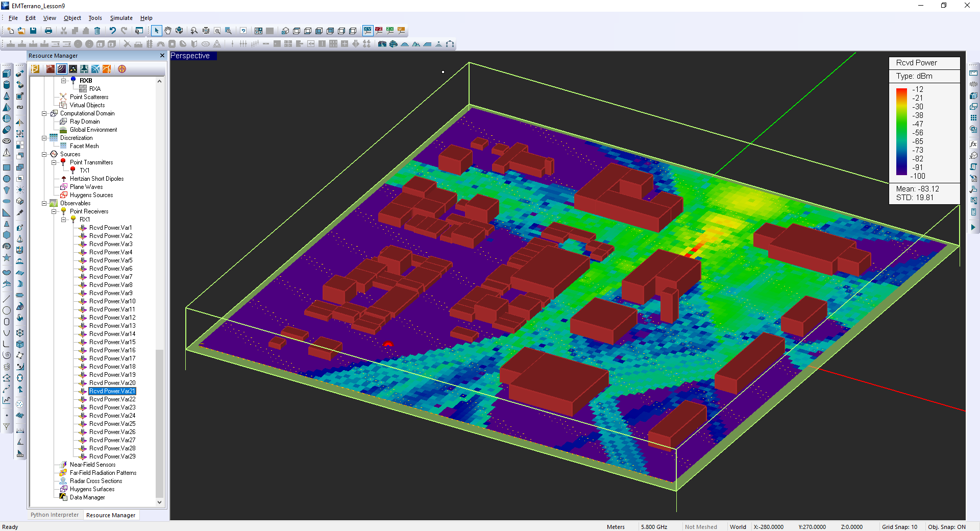Click the Resource Manager scroll down arrow
The image size is (980, 531).
(x=159, y=502)
